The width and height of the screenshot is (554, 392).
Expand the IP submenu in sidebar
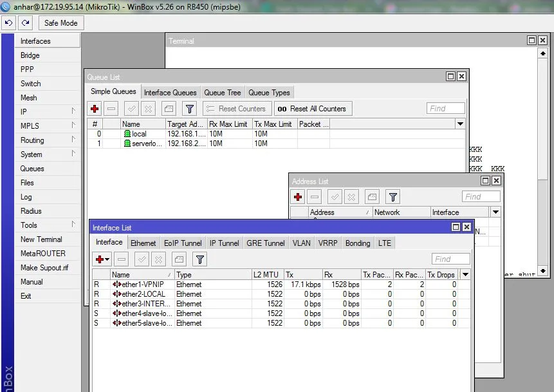coord(48,112)
